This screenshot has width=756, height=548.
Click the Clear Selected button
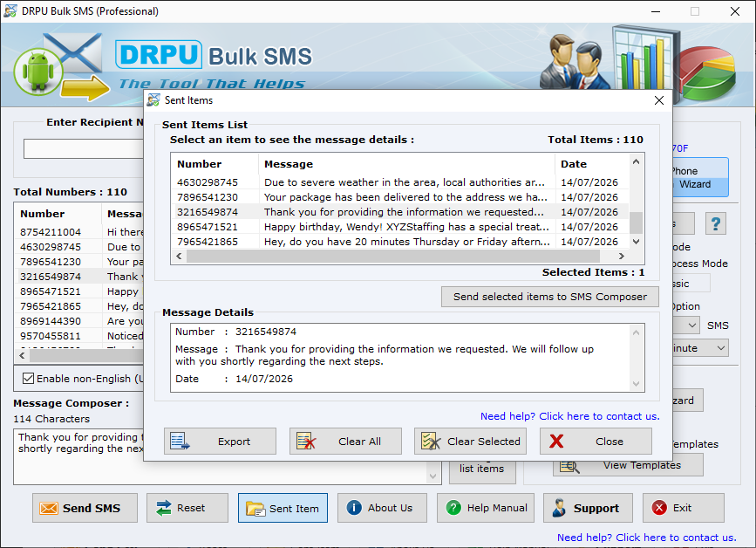(470, 442)
